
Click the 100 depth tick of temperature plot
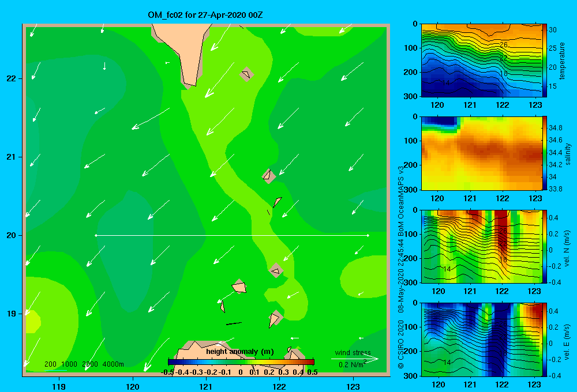[411, 48]
